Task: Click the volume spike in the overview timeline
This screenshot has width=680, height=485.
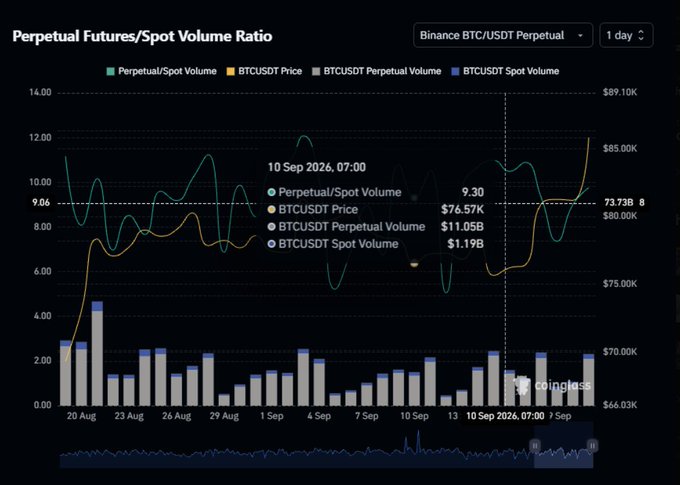Action: tap(418, 442)
